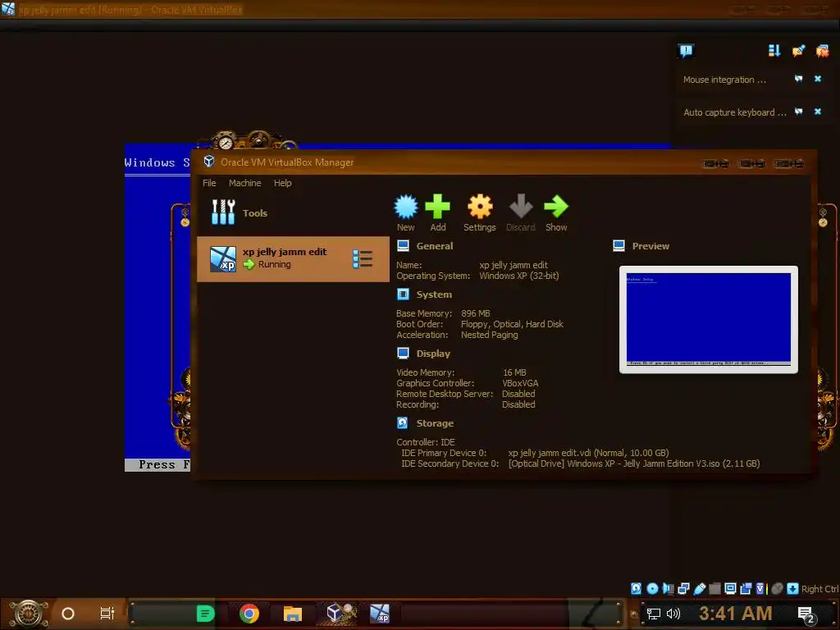Click the shared folders status icon

714,588
